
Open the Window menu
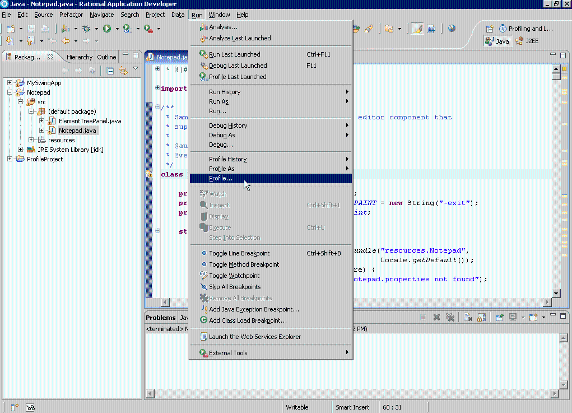[219, 15]
